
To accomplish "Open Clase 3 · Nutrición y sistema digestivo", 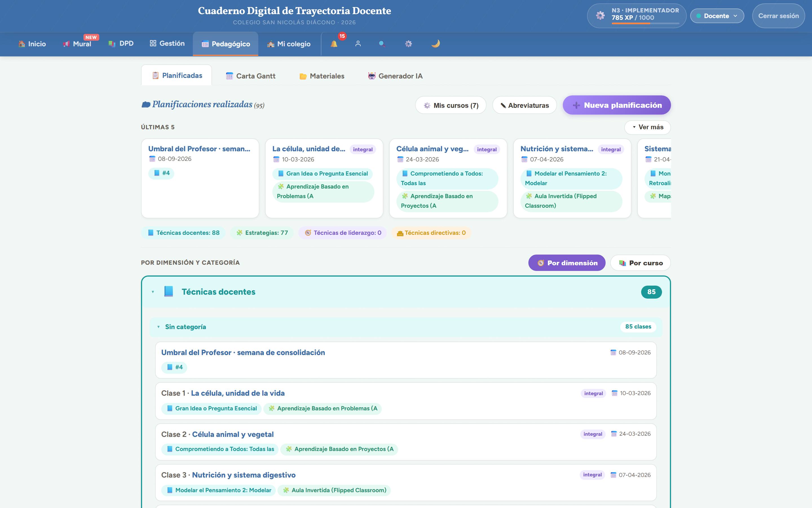I will point(406,483).
